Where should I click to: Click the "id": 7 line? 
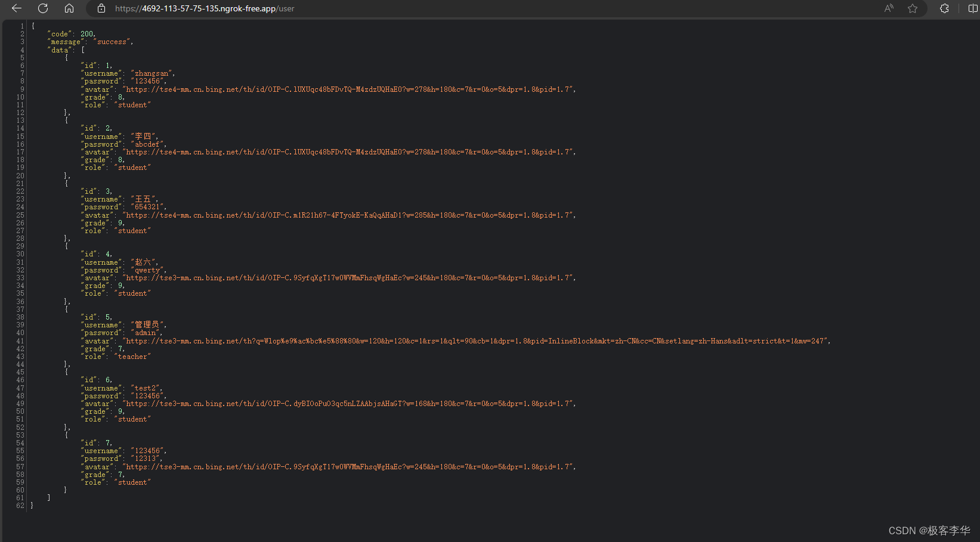coord(97,443)
